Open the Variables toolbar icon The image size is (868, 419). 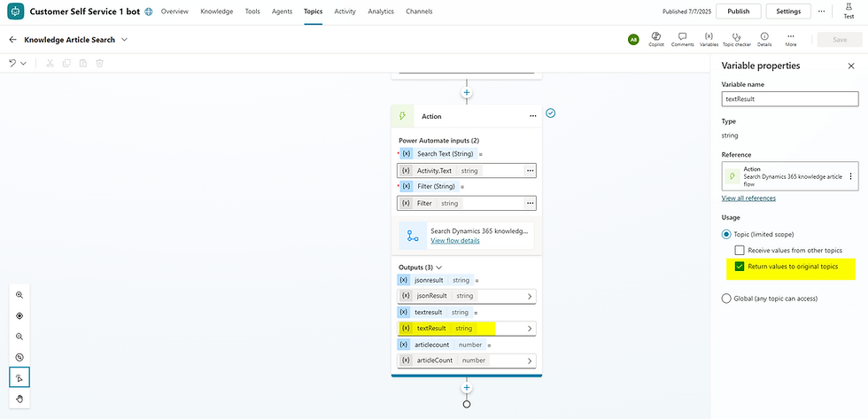click(x=709, y=39)
